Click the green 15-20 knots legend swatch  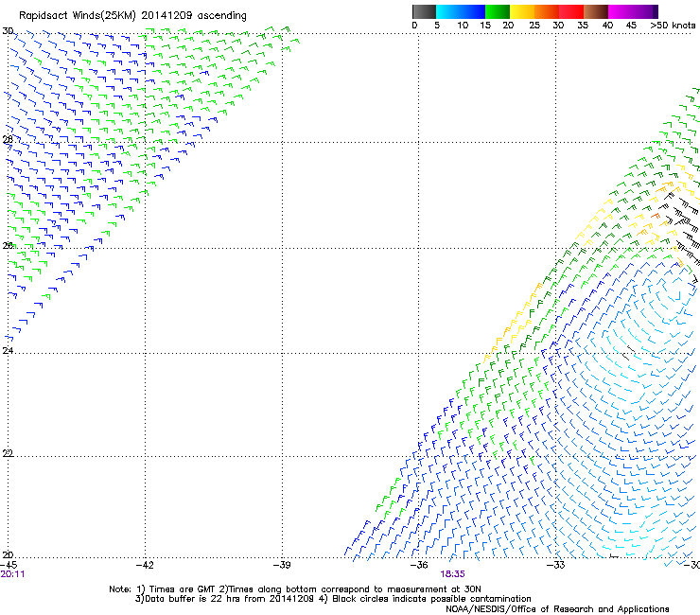pyautogui.click(x=498, y=11)
